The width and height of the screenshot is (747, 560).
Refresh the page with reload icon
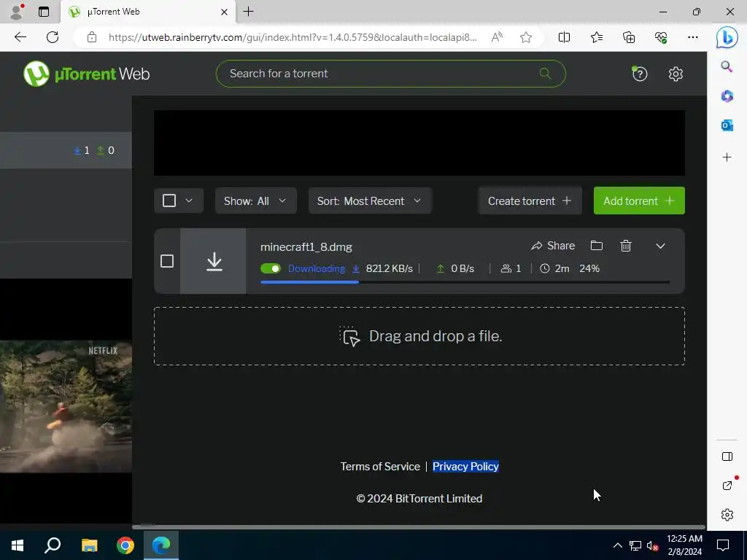tap(53, 37)
